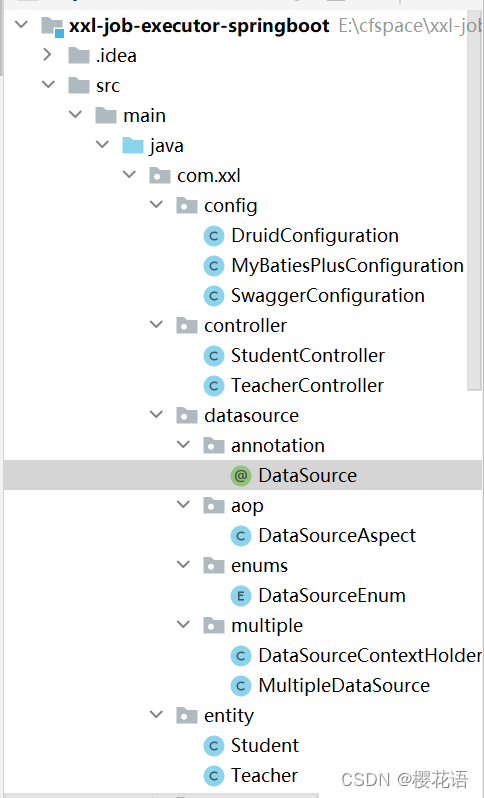The image size is (484, 798).
Task: Expand the .idea folder
Action: click(x=48, y=54)
